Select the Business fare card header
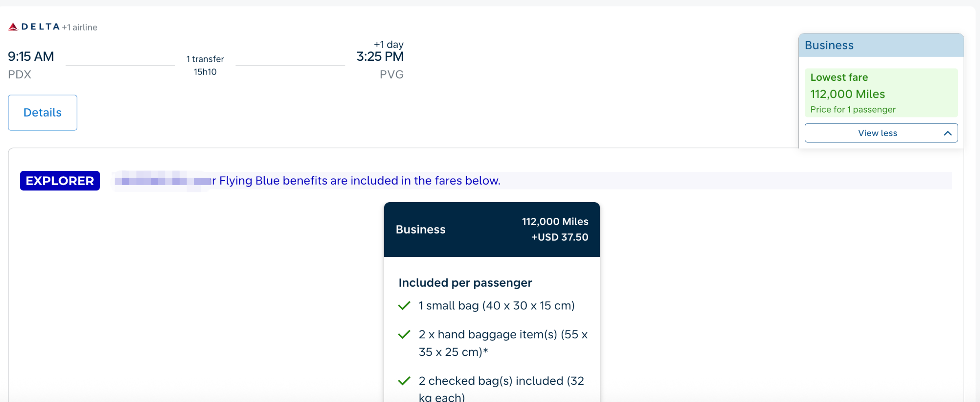The image size is (980, 402). (x=491, y=230)
